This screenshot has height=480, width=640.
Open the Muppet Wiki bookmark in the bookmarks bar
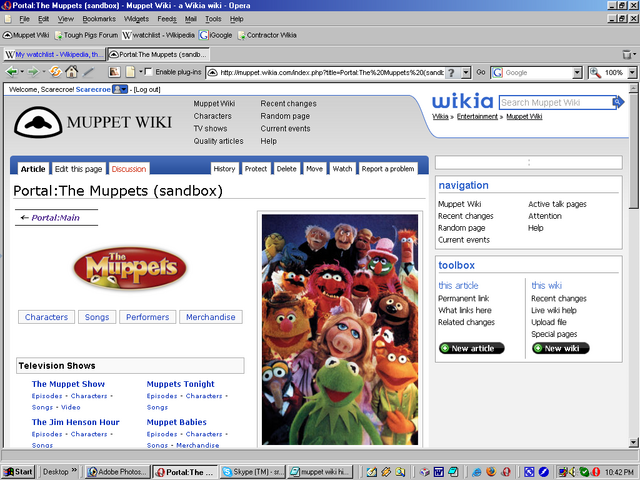(26, 35)
